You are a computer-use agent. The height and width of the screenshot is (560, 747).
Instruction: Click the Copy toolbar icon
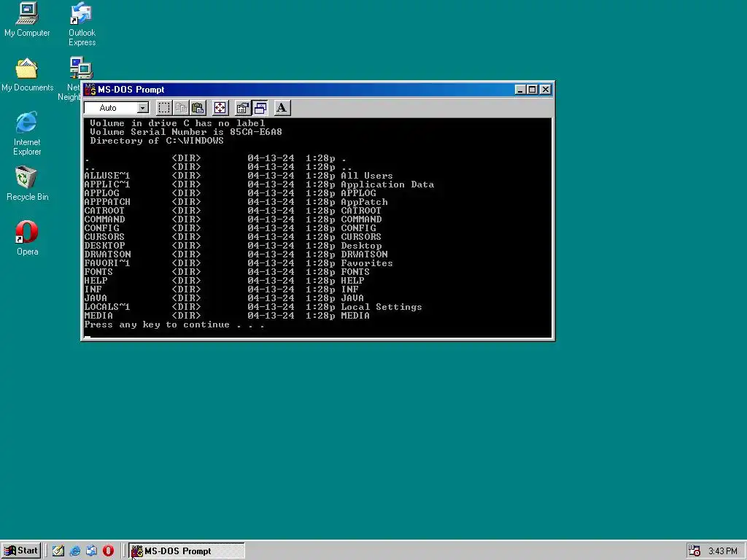(x=181, y=108)
